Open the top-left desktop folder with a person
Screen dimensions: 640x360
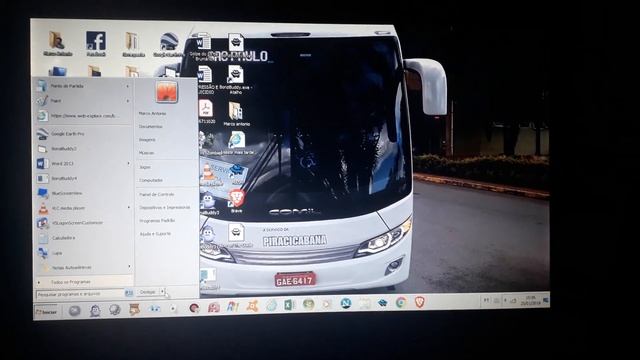tap(58, 43)
